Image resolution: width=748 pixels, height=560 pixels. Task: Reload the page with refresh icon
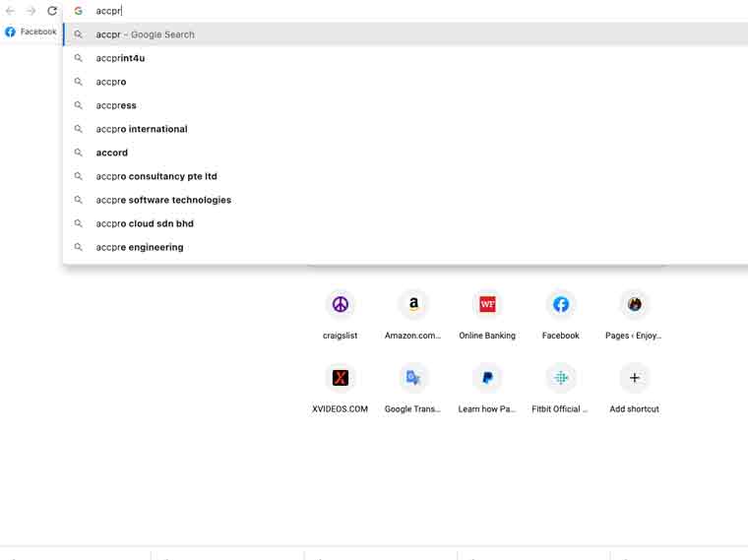(52, 11)
